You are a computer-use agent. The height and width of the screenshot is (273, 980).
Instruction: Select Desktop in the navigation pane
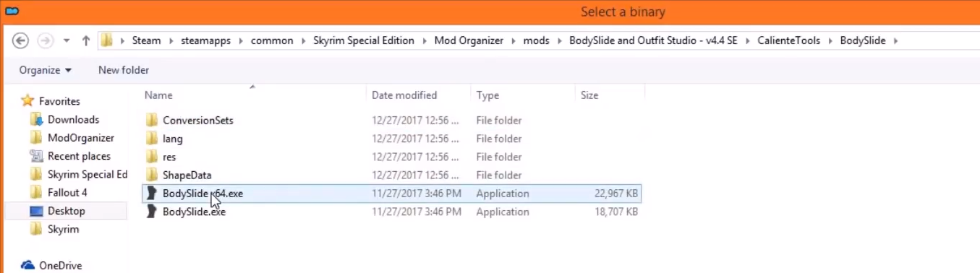[66, 211]
